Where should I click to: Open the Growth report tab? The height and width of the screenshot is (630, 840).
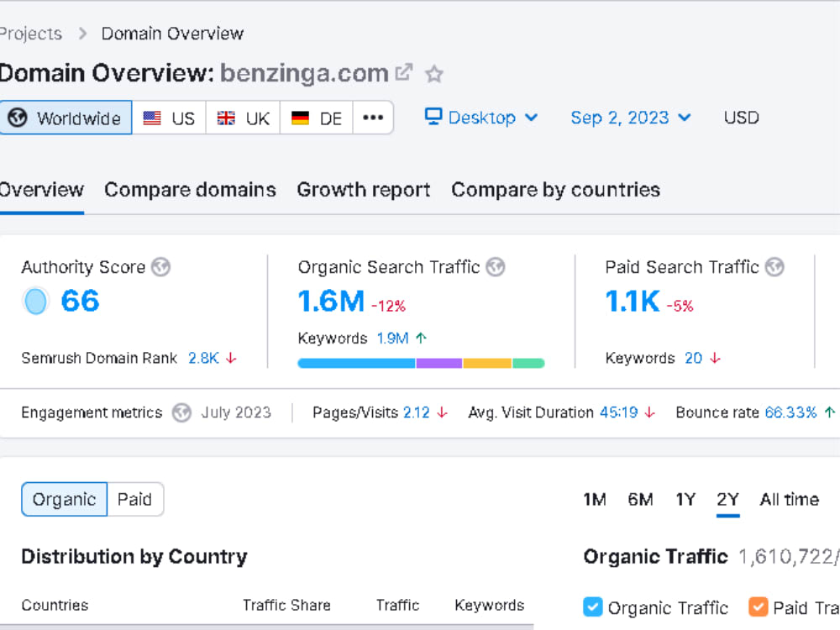click(364, 190)
